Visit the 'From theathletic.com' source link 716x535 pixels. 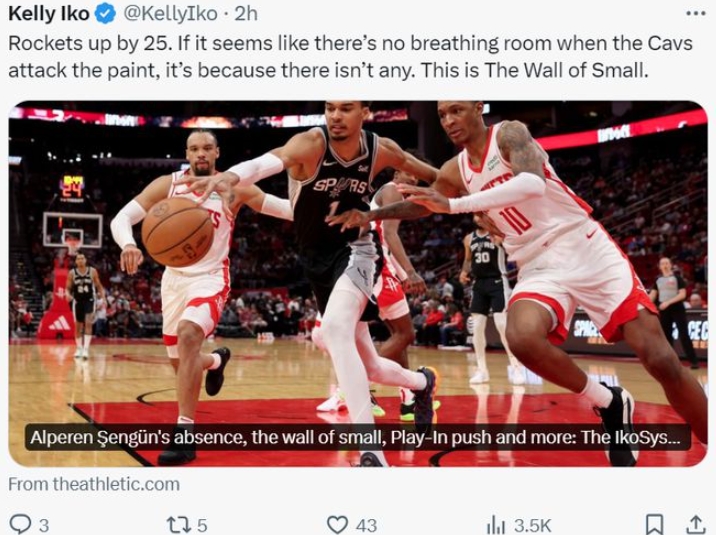[94, 484]
